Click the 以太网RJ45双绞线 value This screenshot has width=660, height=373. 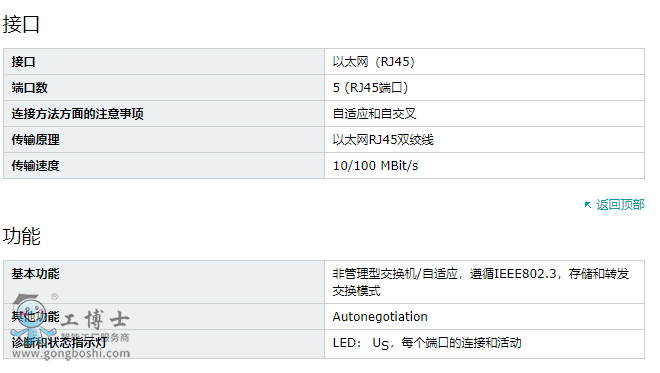pyautogui.click(x=383, y=140)
